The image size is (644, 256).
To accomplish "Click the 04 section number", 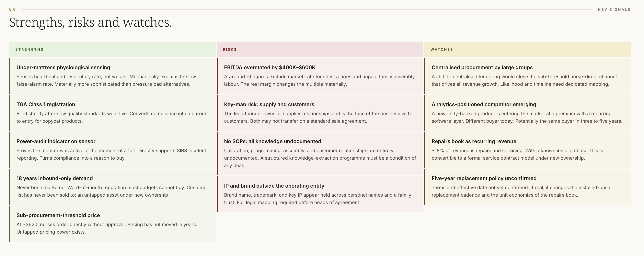I will point(12,9).
